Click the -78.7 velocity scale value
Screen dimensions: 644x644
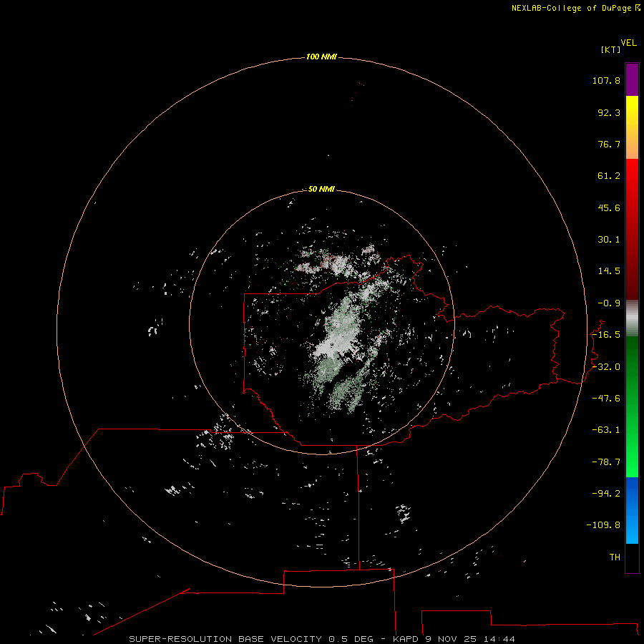606,462
